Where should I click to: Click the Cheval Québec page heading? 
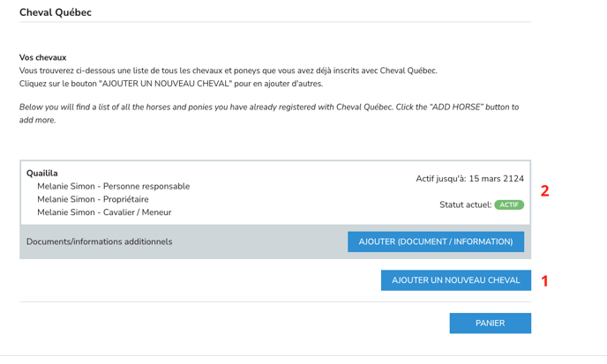click(56, 13)
